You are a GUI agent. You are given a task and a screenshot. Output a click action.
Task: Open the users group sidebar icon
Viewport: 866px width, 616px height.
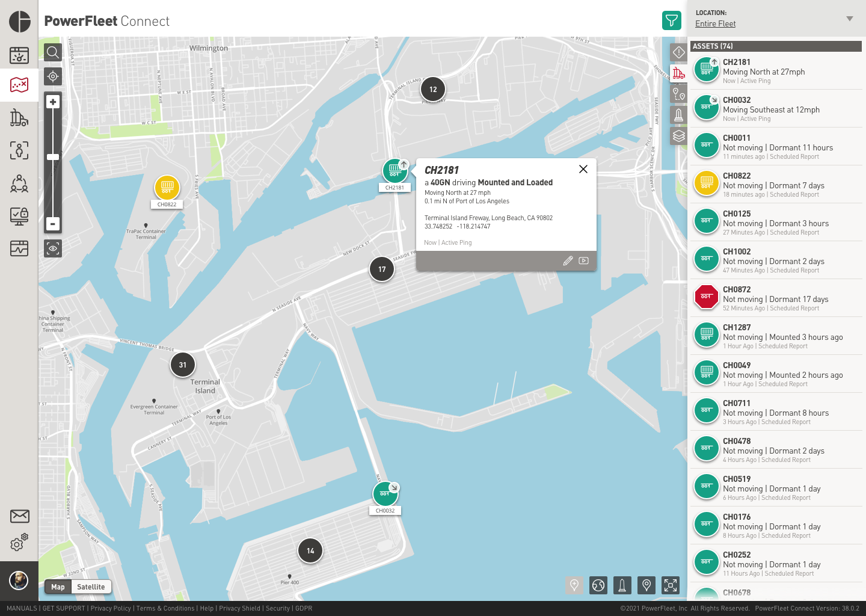click(x=19, y=183)
